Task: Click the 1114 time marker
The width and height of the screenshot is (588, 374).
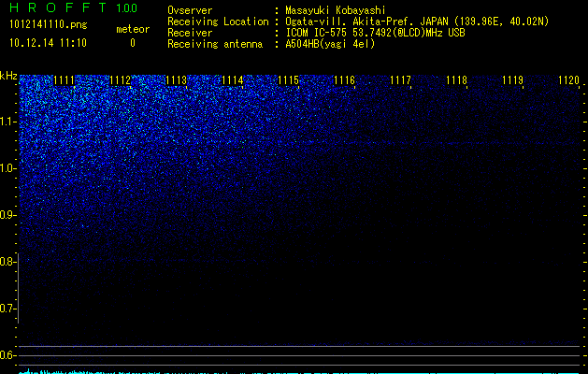Action: click(x=233, y=80)
